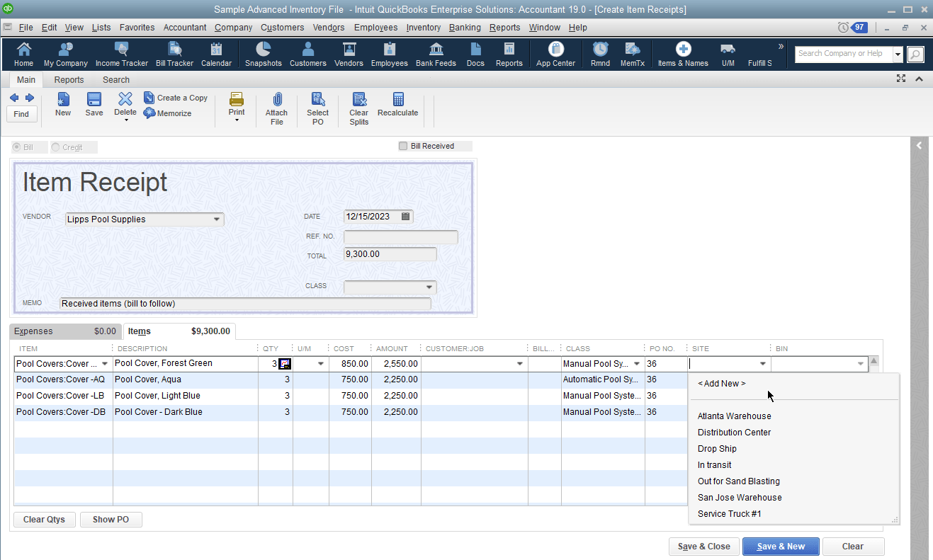This screenshot has height=560, width=933.
Task: Click the Select PO icon
Action: click(x=317, y=109)
